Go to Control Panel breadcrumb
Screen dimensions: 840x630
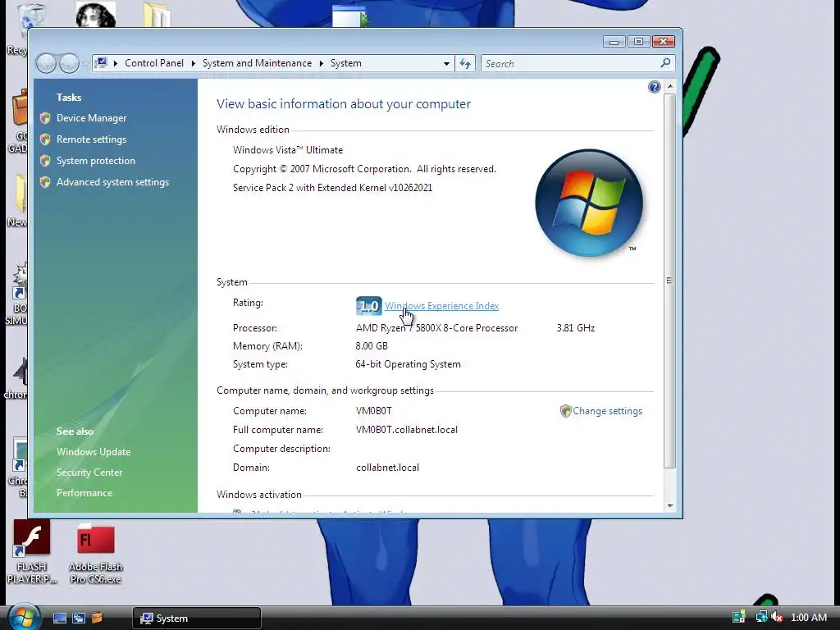tap(153, 63)
